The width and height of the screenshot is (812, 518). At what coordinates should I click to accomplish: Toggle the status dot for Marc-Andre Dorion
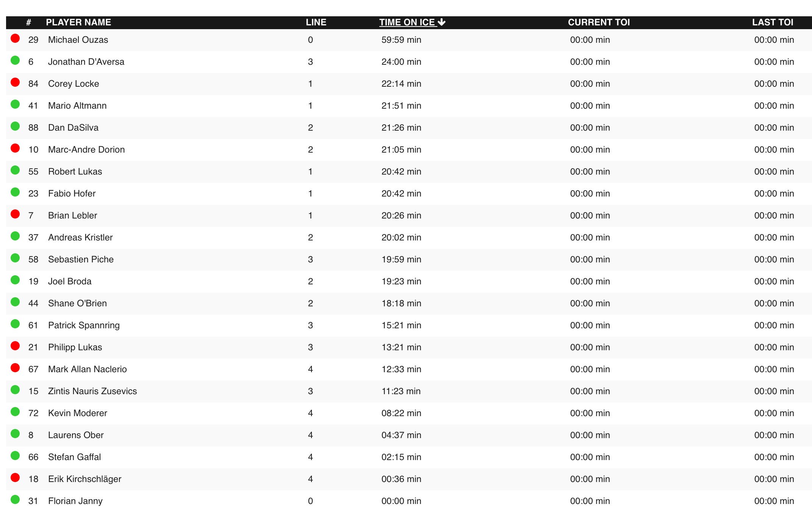pos(15,148)
